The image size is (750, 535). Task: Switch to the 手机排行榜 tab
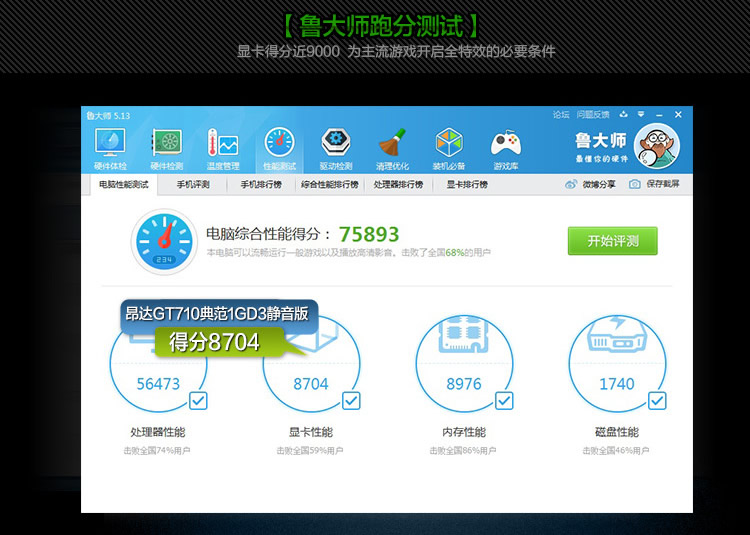261,185
